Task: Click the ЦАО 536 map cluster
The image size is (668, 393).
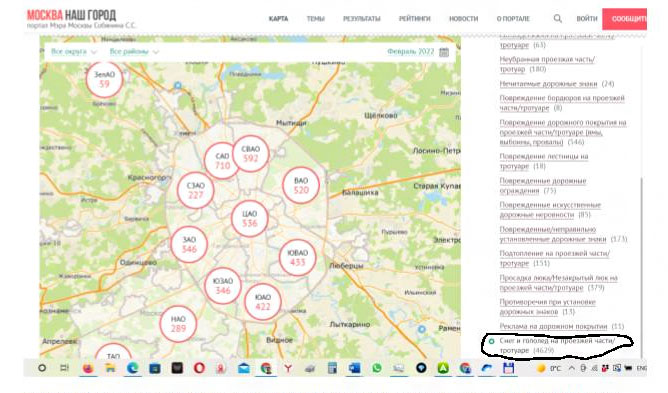Action: pos(250,218)
